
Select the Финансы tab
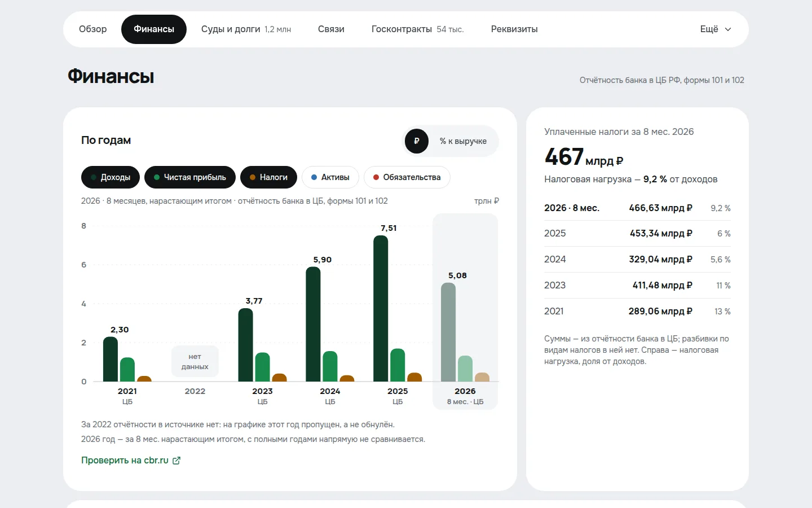coord(154,29)
